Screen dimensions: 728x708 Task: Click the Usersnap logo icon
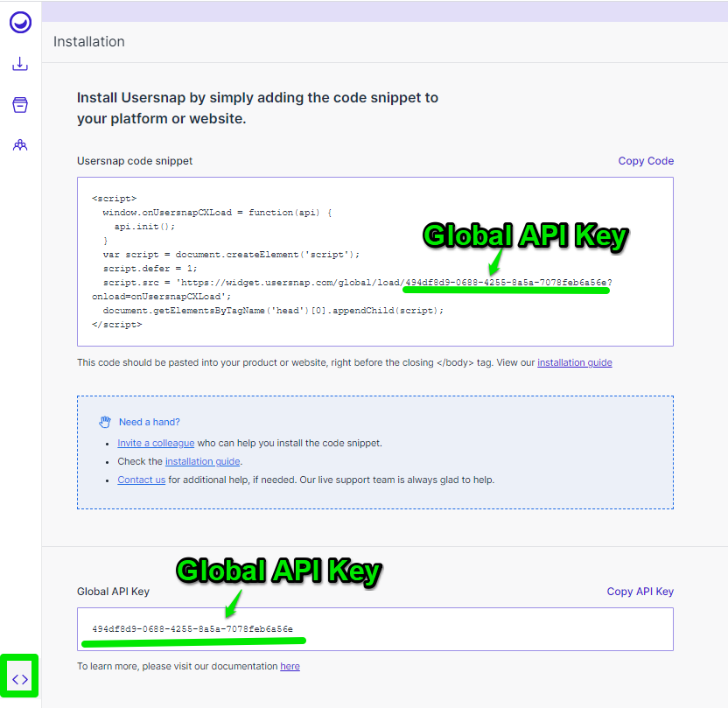20,22
